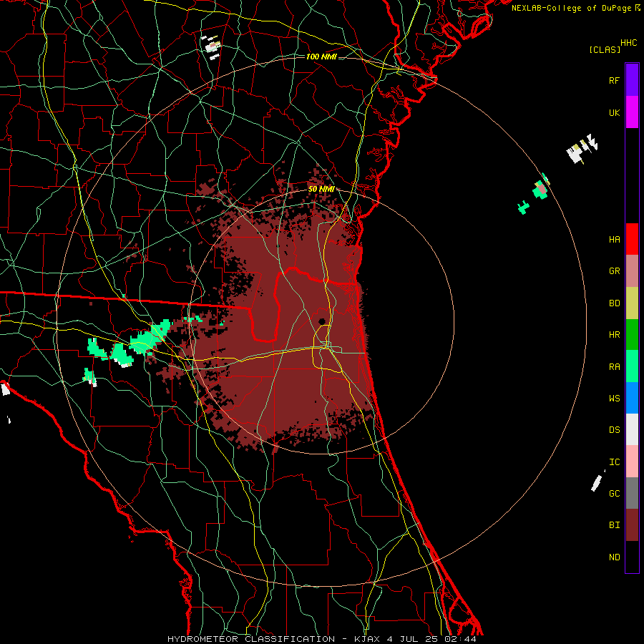Click the WS legend label

click(614, 398)
